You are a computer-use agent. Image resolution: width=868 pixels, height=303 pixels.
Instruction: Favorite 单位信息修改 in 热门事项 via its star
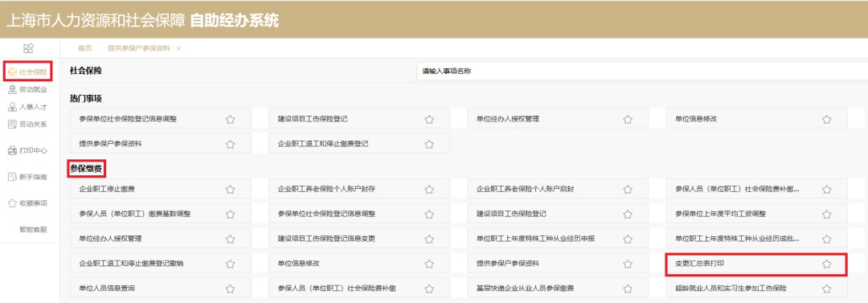pos(826,119)
